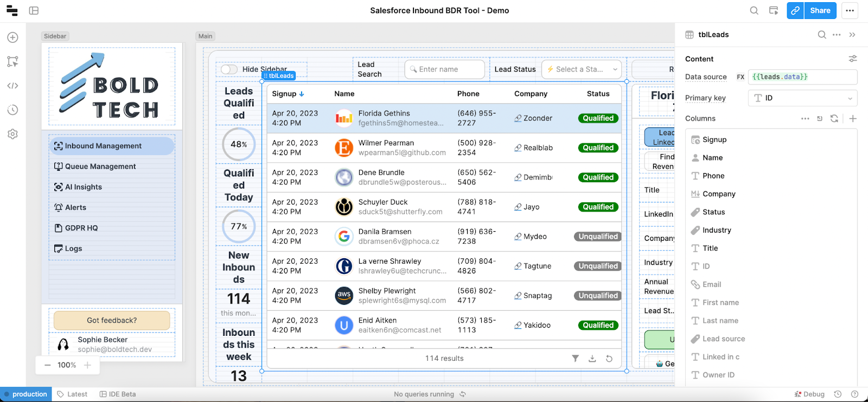
Task: Refresh the table with reload icon
Action: click(x=609, y=359)
